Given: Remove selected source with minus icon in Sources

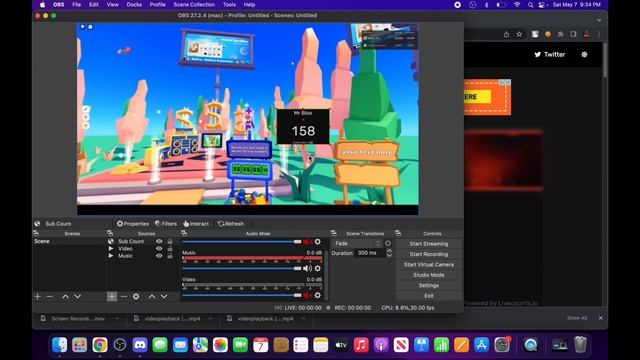Looking at the screenshot, I should (x=124, y=297).
